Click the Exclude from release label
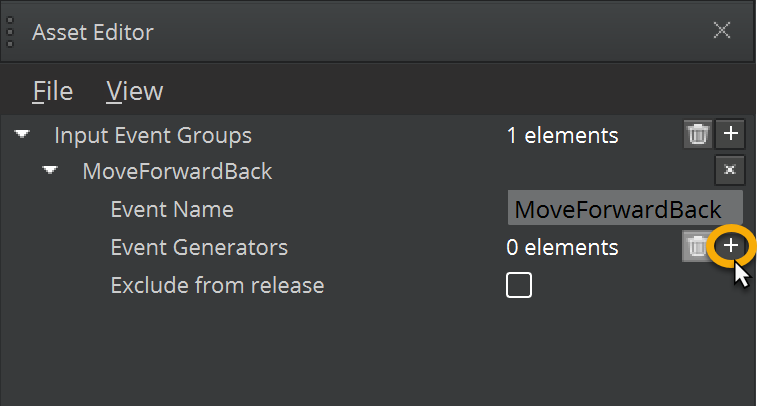 click(x=217, y=286)
